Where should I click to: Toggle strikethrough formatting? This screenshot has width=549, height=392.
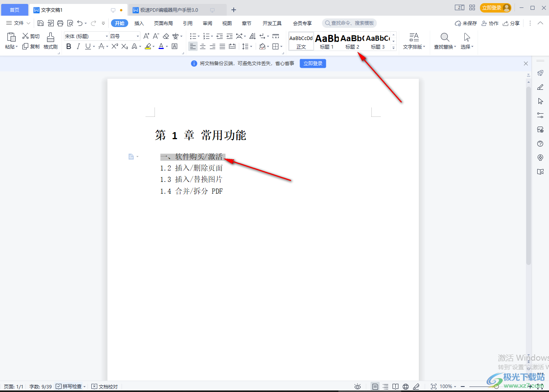(101, 46)
